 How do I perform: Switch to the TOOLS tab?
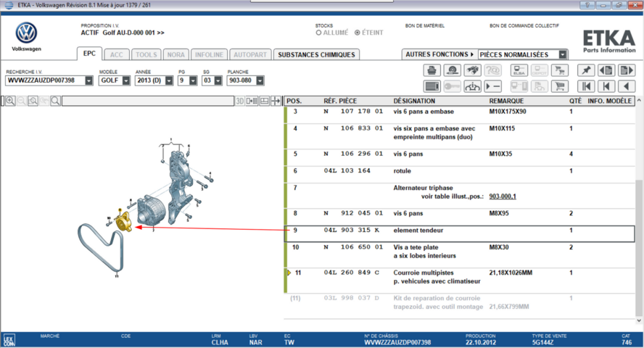[x=146, y=54]
